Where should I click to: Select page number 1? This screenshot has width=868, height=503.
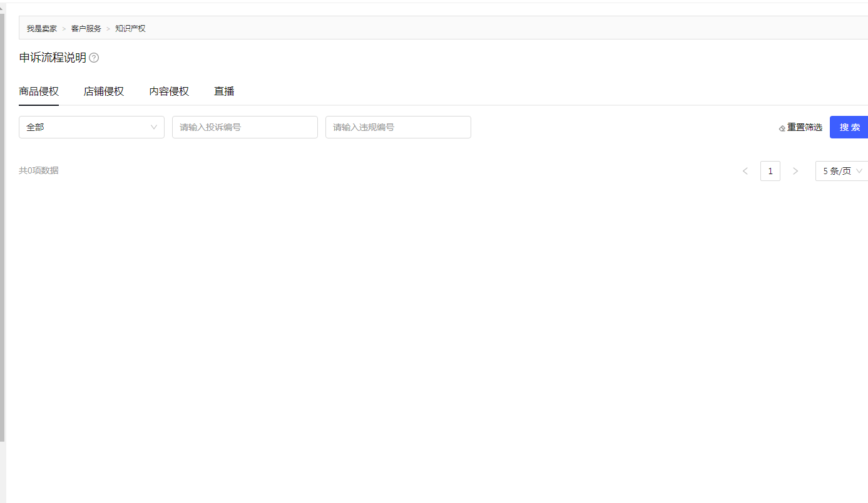[770, 171]
